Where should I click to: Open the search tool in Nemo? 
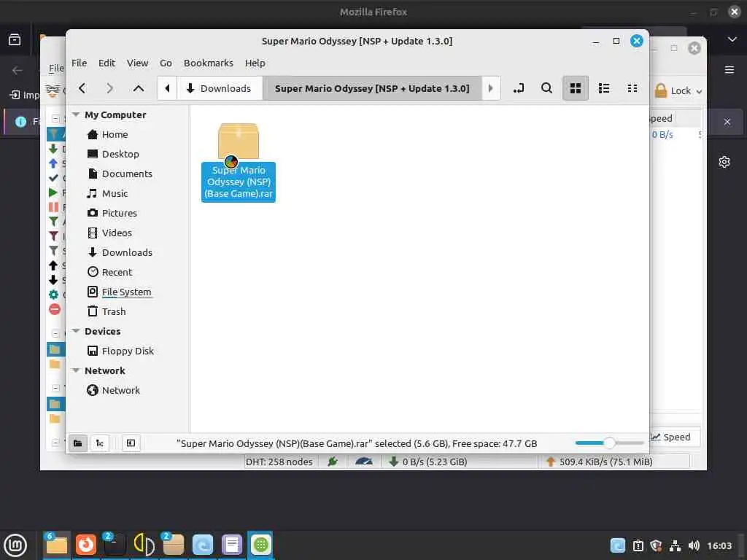[x=547, y=88]
